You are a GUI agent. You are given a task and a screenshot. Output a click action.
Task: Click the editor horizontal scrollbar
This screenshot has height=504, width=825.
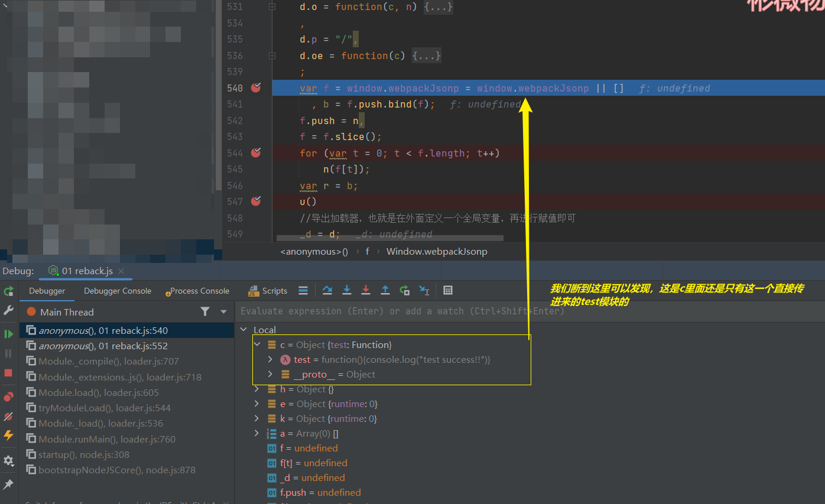pos(389,238)
